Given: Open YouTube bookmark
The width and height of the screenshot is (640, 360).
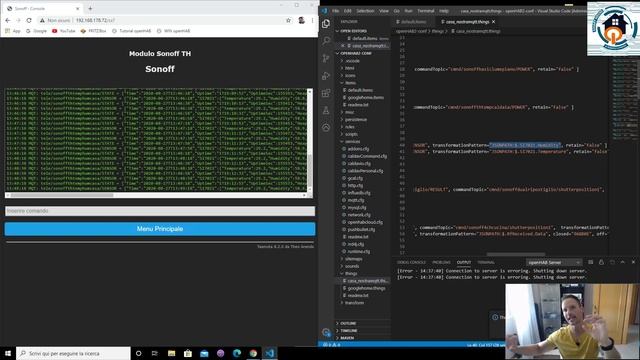Looking at the screenshot, I should pos(64,31).
